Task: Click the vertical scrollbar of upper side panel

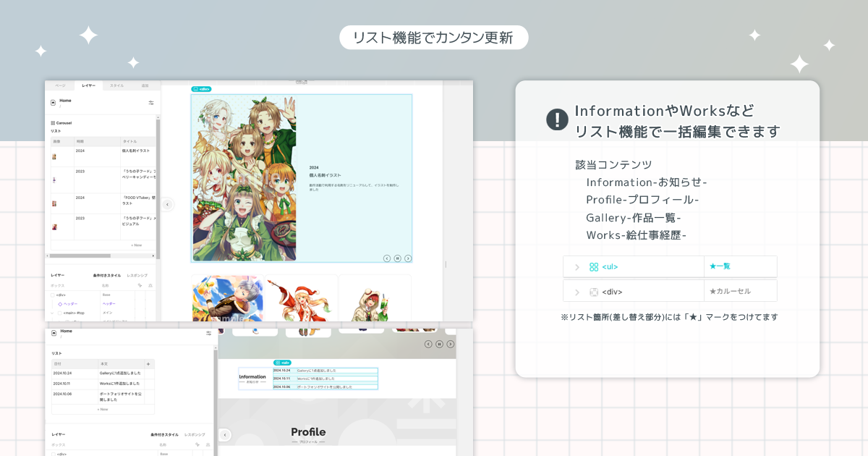Action: pyautogui.click(x=158, y=190)
